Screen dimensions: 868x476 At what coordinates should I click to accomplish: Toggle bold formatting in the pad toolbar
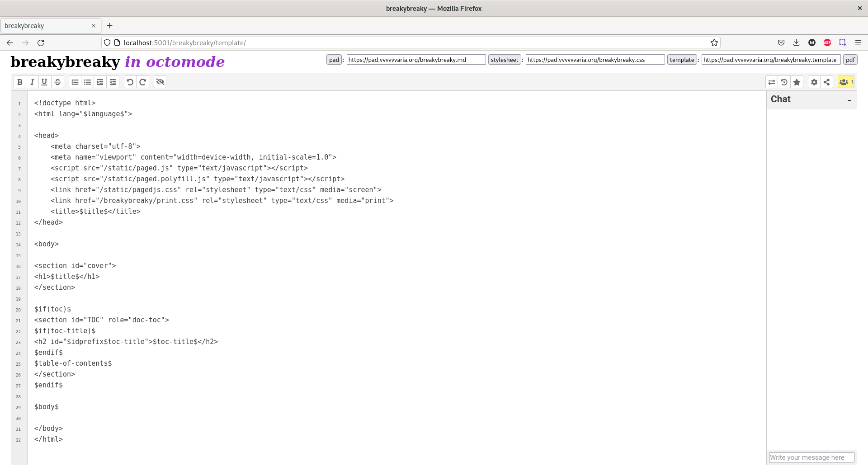coord(19,82)
